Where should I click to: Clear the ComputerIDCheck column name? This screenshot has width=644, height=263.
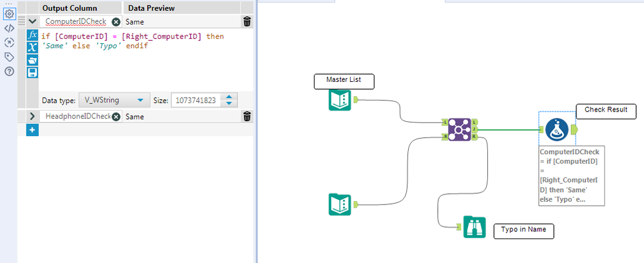coord(116,22)
